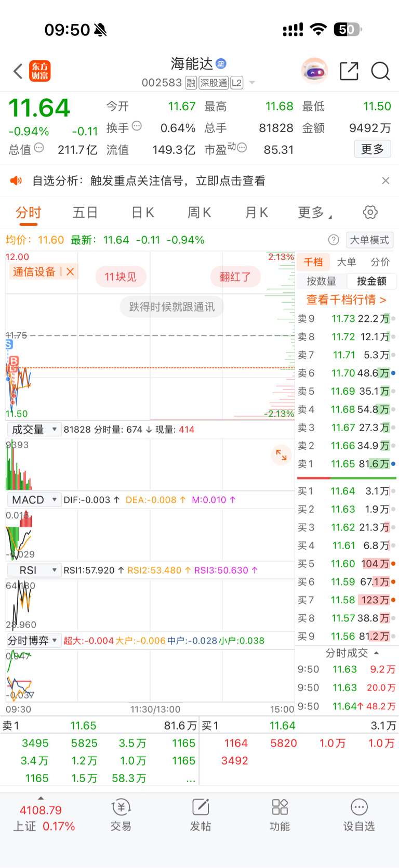Open chart settings gear icon

[370, 212]
